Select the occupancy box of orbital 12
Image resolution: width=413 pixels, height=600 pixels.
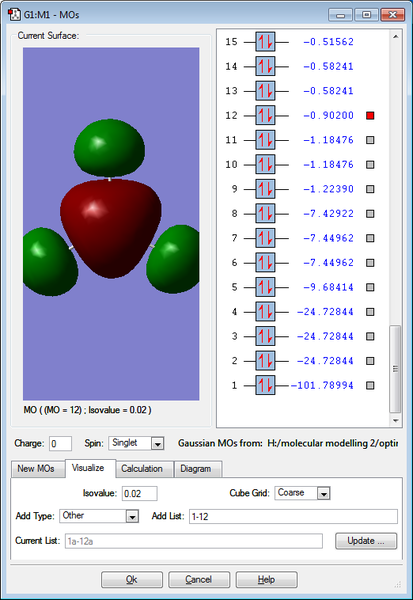(265, 115)
